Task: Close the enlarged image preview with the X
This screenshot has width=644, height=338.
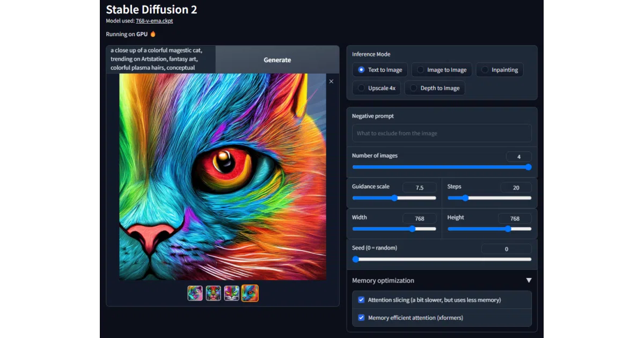Action: 331,82
